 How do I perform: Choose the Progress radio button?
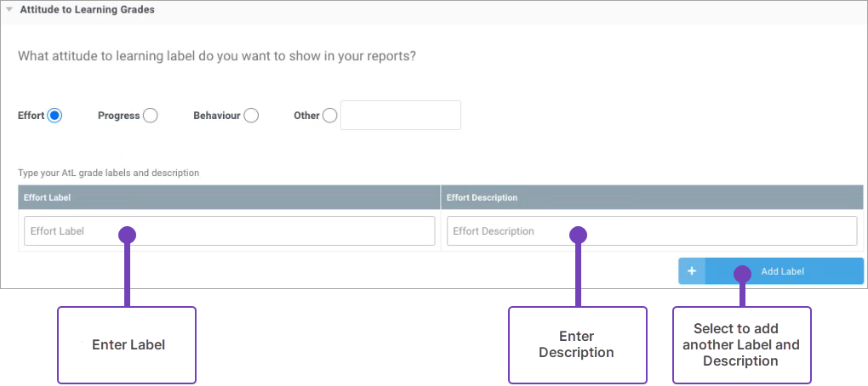click(150, 116)
